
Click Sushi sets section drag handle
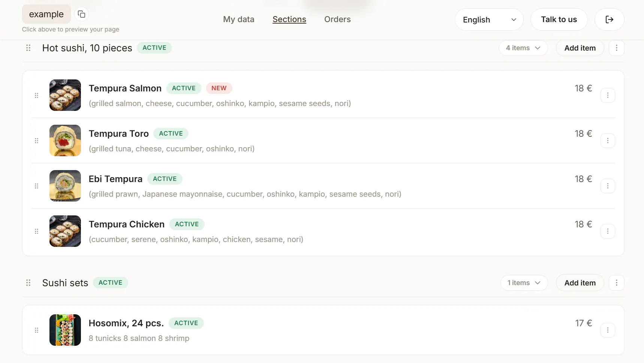click(28, 283)
